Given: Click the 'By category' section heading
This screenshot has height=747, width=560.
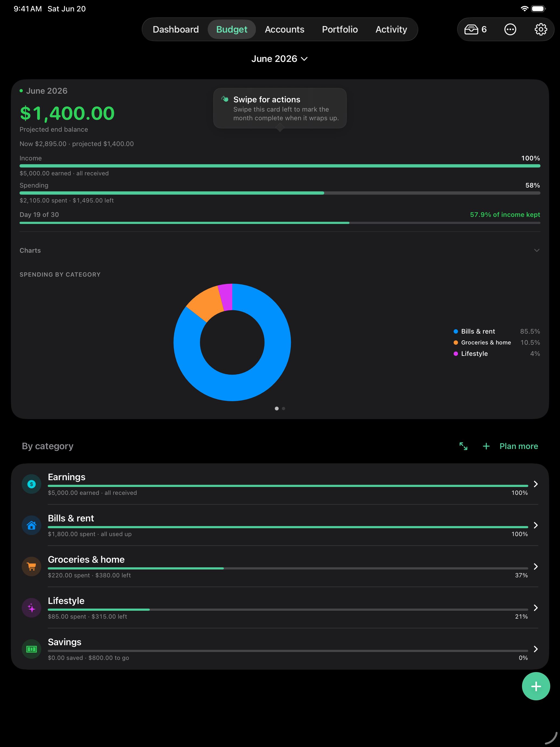Looking at the screenshot, I should 47,446.
